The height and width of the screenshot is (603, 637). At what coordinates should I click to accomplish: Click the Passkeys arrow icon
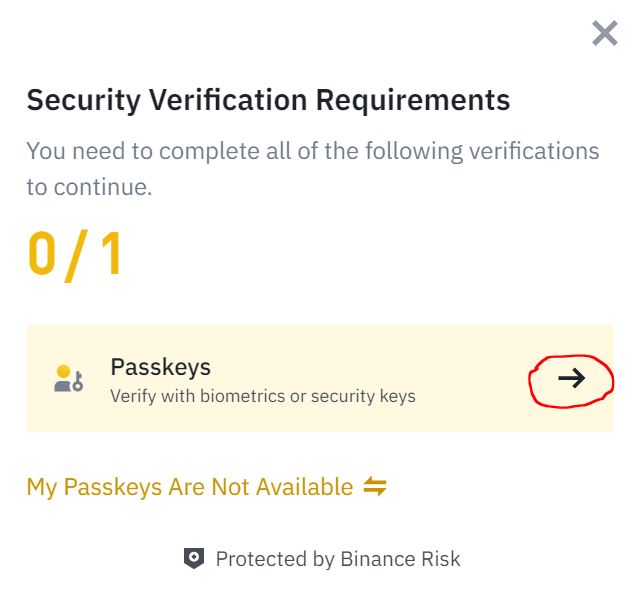571,378
